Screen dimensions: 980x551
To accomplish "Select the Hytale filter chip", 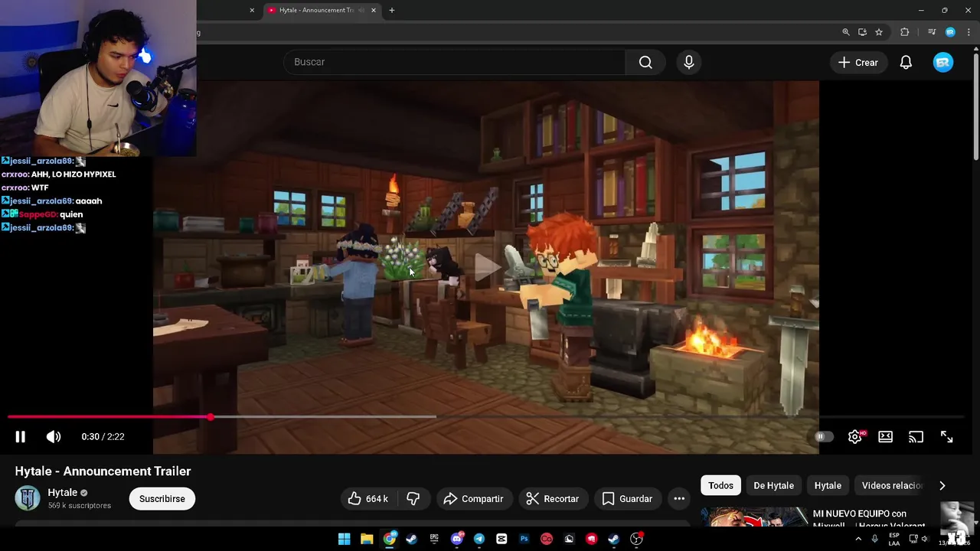I will click(x=828, y=485).
